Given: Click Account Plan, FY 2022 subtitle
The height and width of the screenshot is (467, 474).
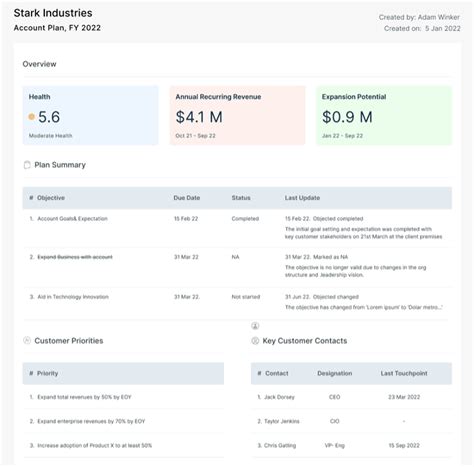Looking at the screenshot, I should coord(57,28).
